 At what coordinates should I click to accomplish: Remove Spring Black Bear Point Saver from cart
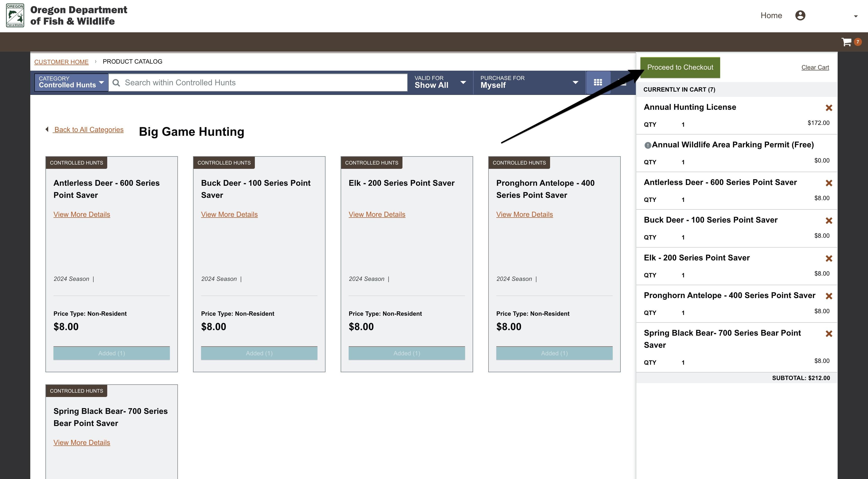click(829, 334)
